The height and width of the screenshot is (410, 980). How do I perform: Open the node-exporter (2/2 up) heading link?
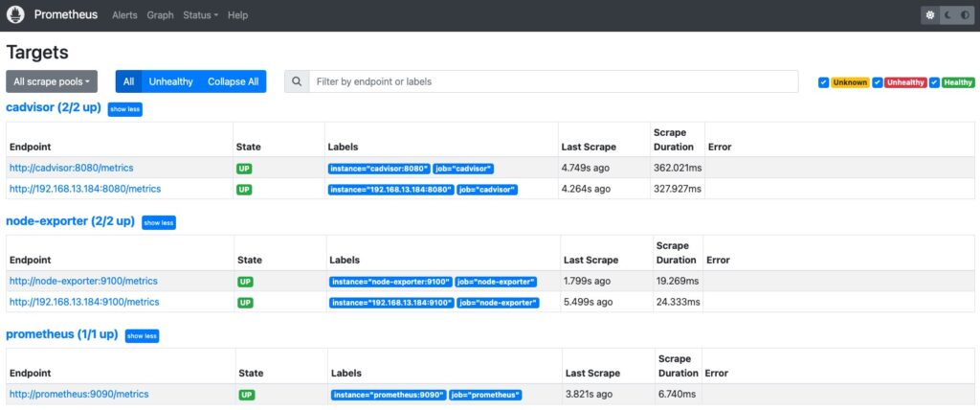(x=70, y=221)
